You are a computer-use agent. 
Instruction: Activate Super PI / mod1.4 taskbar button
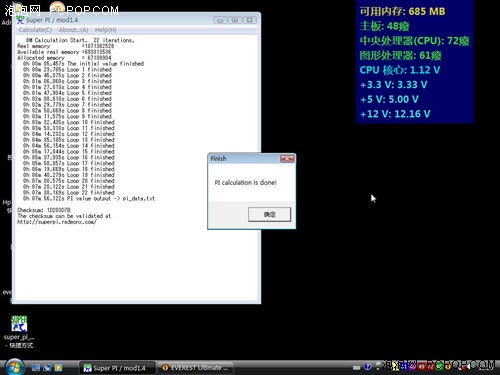click(x=117, y=368)
